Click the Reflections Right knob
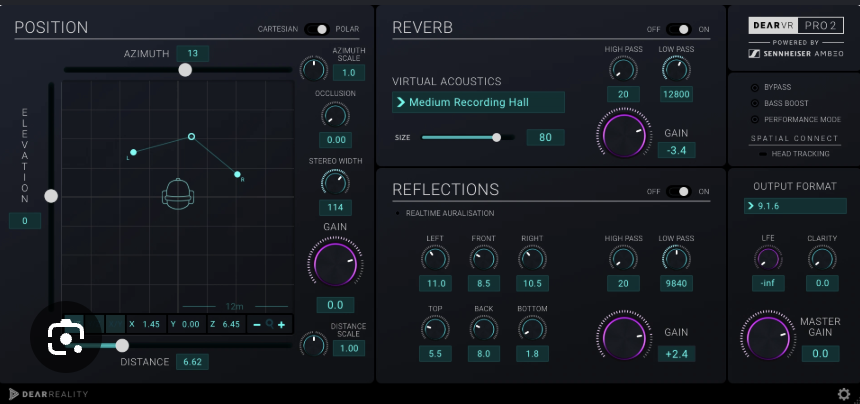860x404 pixels. coord(532,259)
